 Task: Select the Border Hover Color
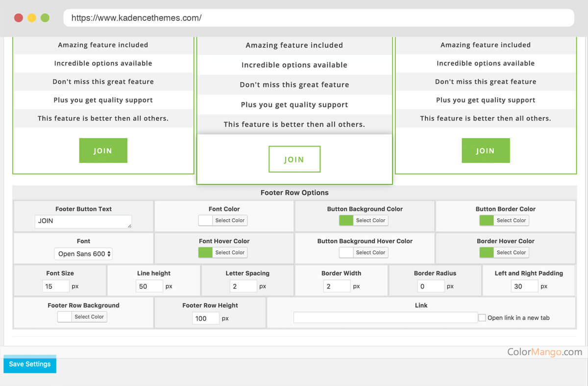pyautogui.click(x=511, y=252)
